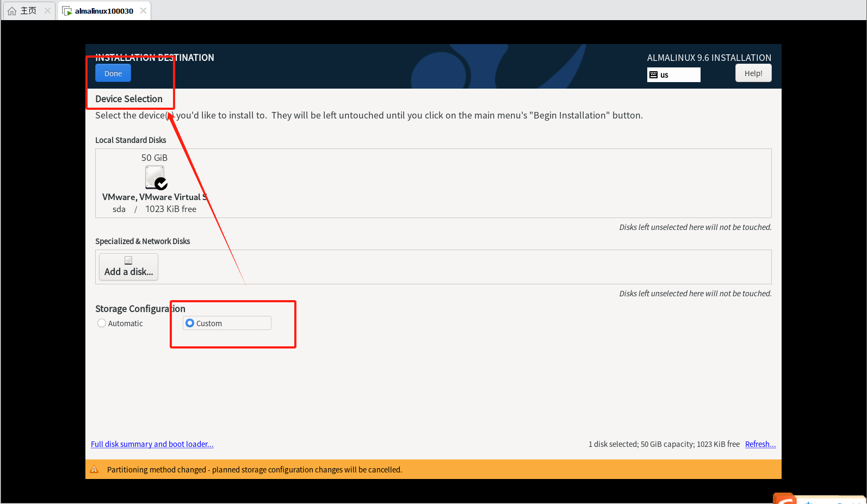The width and height of the screenshot is (867, 504).
Task: Click the VMware, VMware Virtual S disk label
Action: coord(154,197)
